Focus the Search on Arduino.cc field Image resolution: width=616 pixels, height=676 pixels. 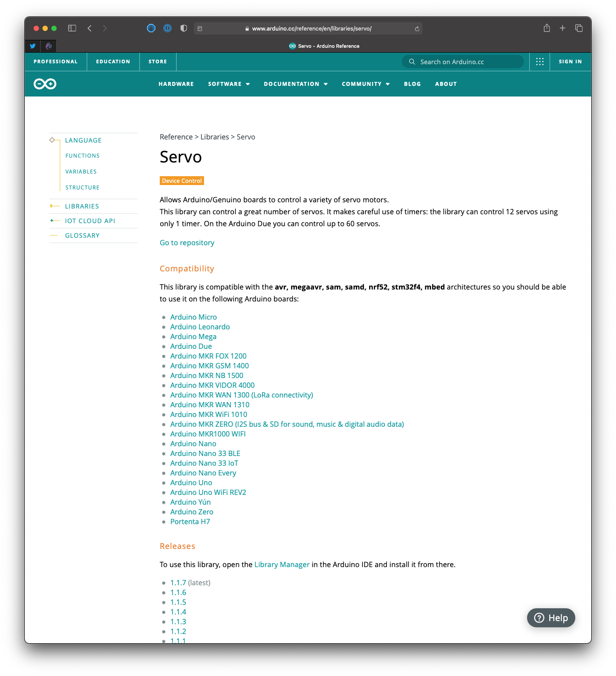pos(465,62)
